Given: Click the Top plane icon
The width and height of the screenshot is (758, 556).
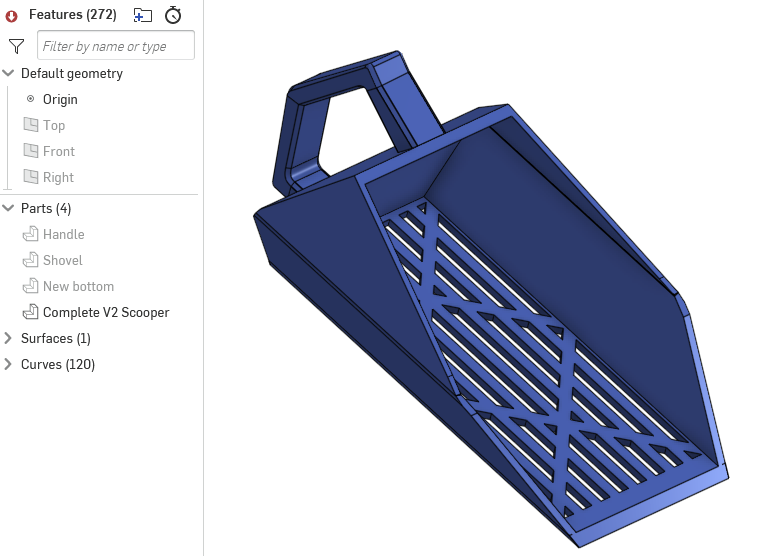Looking at the screenshot, I should [30, 125].
